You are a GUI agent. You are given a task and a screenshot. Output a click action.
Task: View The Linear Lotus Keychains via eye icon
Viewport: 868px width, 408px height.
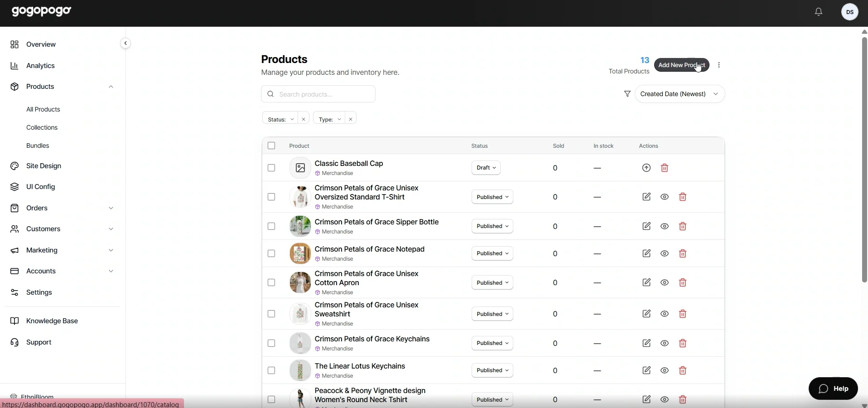coord(665,370)
